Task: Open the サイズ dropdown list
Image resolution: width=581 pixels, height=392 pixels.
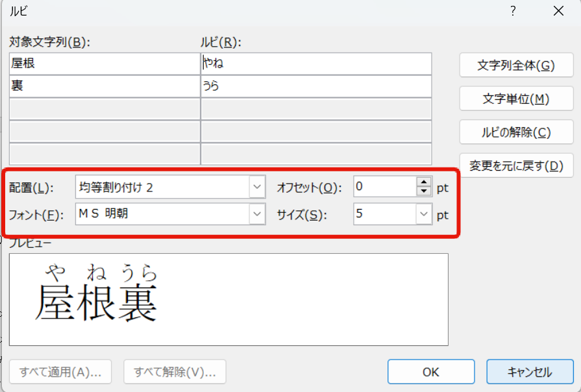Action: point(424,214)
